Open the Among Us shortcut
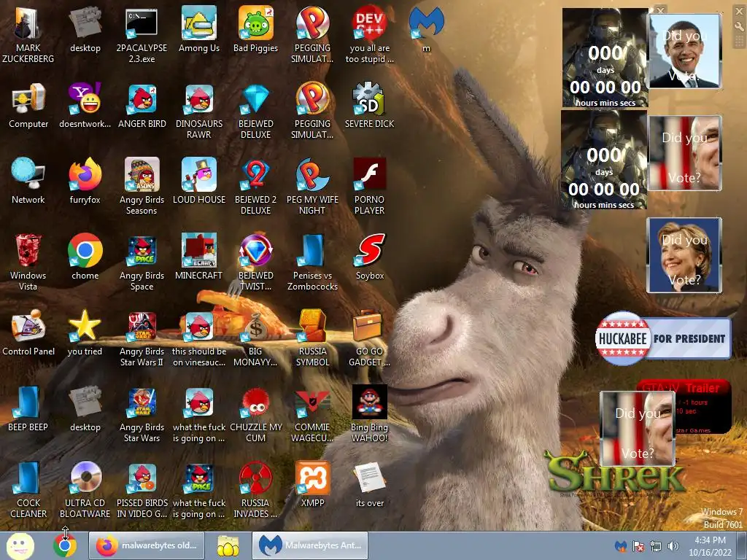The width and height of the screenshot is (747, 560). click(x=198, y=29)
